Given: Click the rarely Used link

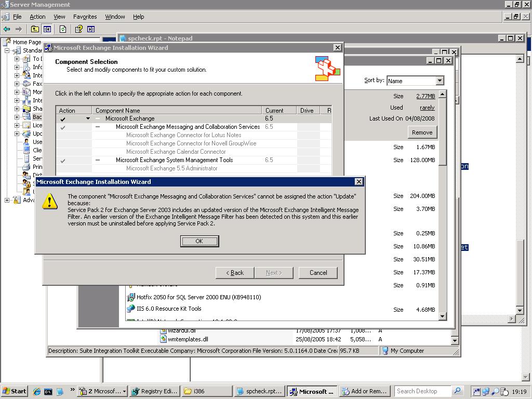Looking at the screenshot, I should click(x=427, y=108).
